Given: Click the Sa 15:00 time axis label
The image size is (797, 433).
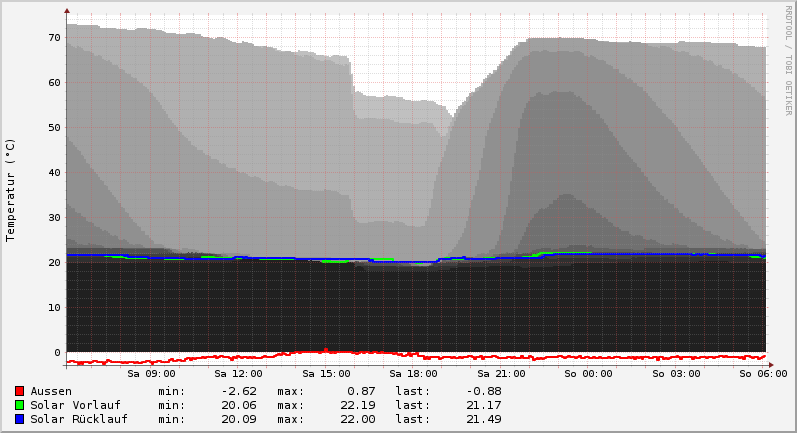Looking at the screenshot, I should pos(327,374).
